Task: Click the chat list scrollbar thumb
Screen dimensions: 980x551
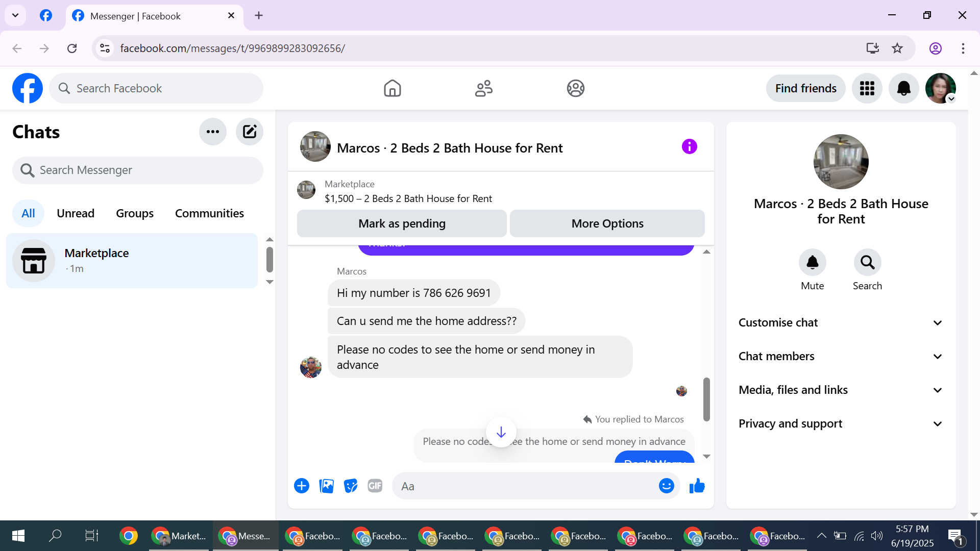Action: (269, 260)
